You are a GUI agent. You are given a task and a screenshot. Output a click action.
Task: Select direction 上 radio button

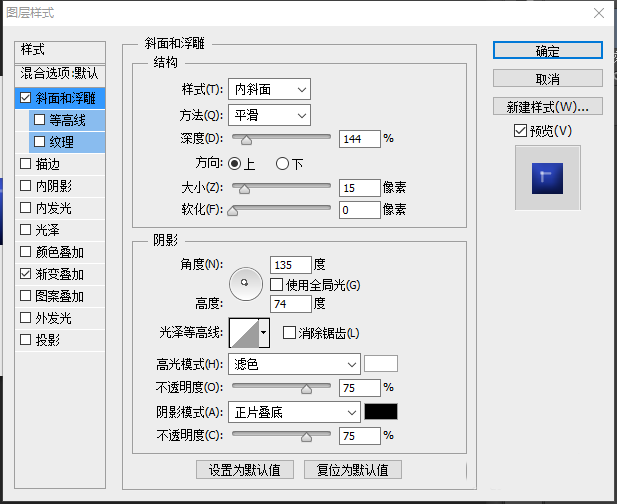tap(235, 163)
